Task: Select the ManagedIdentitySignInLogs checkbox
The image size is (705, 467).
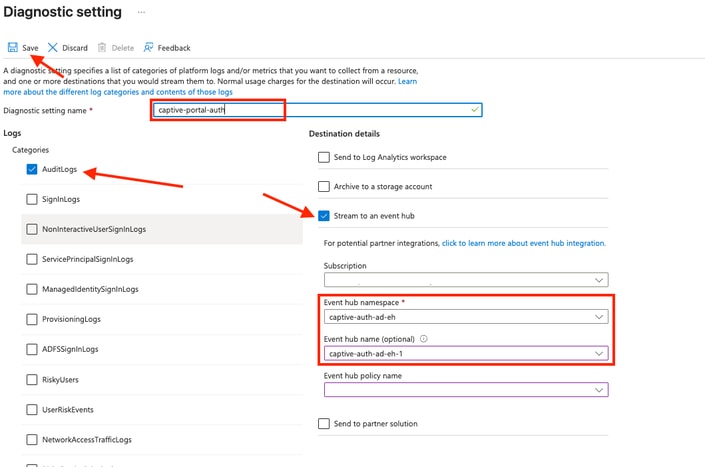Action: pos(32,289)
